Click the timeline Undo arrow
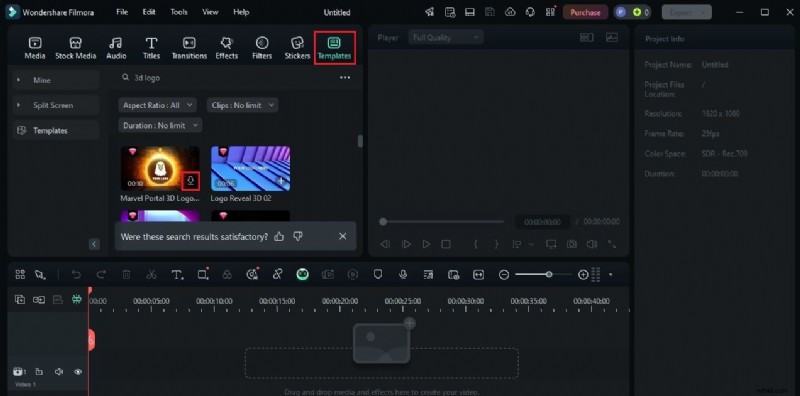Viewport: 800px width, 396px height. click(x=76, y=275)
